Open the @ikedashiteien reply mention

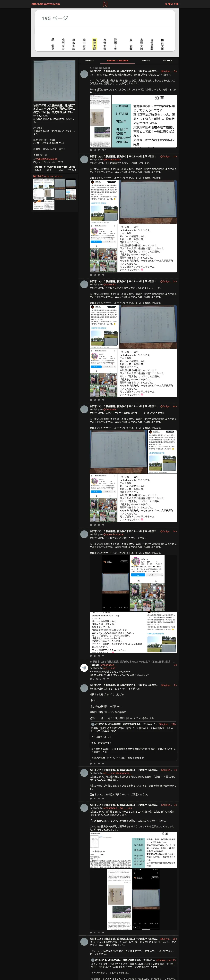click(112, 160)
